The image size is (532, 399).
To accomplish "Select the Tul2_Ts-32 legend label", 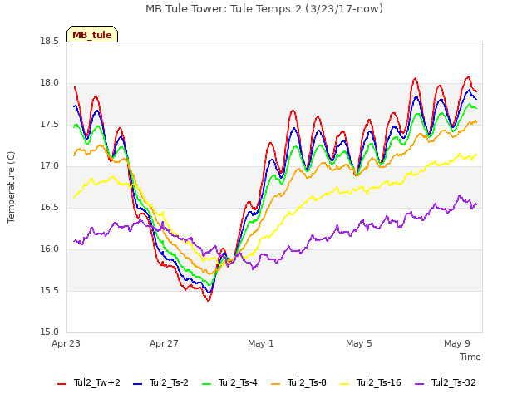I will tap(454, 382).
